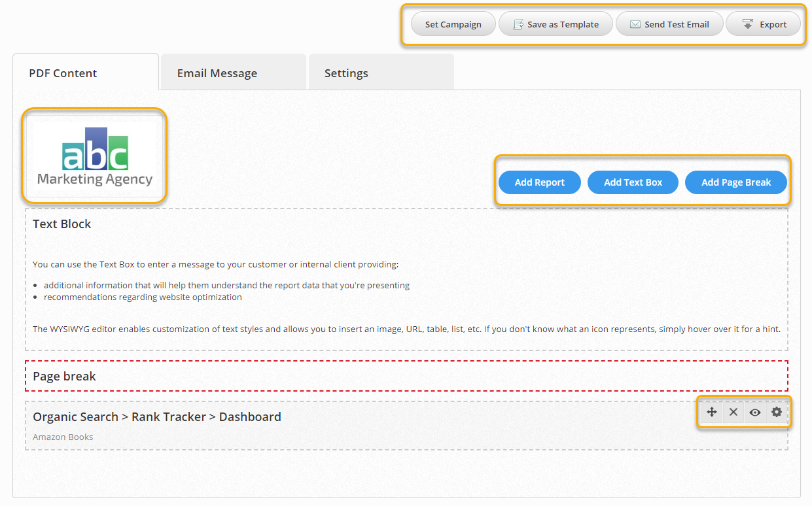Send a test email

coord(669,24)
